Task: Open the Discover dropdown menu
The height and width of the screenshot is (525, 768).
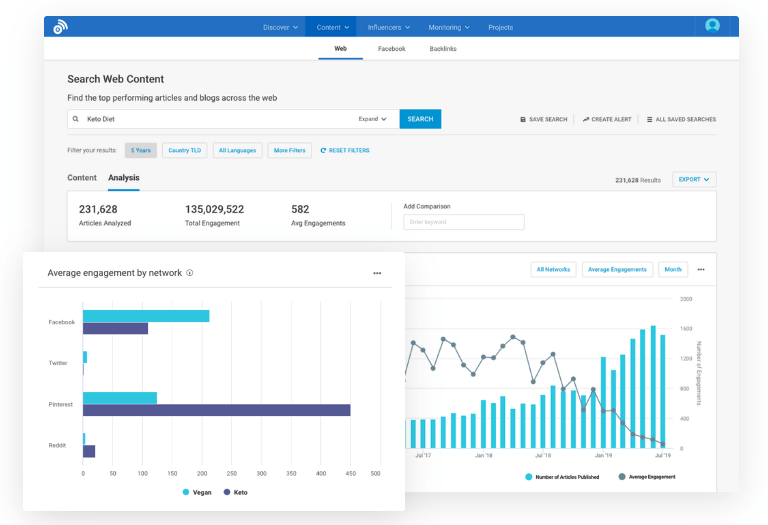Action: 280,27
